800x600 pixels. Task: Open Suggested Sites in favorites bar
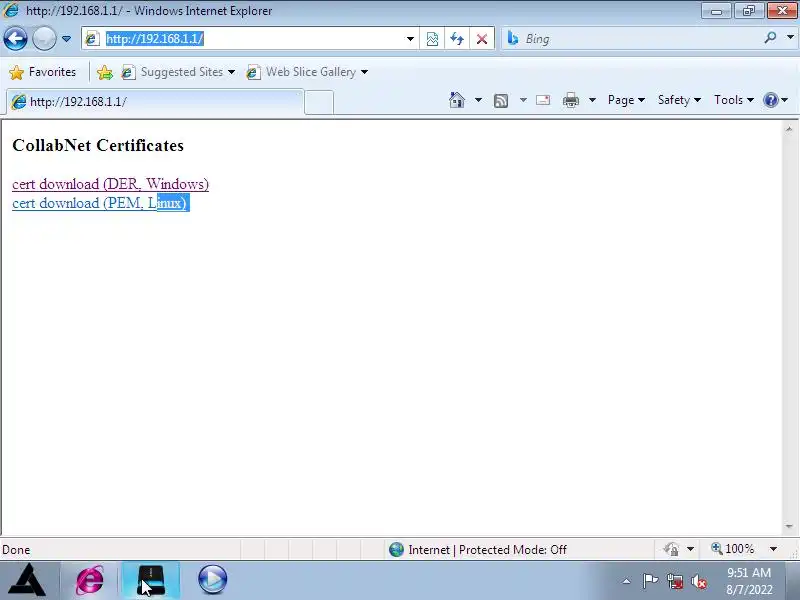click(x=179, y=72)
